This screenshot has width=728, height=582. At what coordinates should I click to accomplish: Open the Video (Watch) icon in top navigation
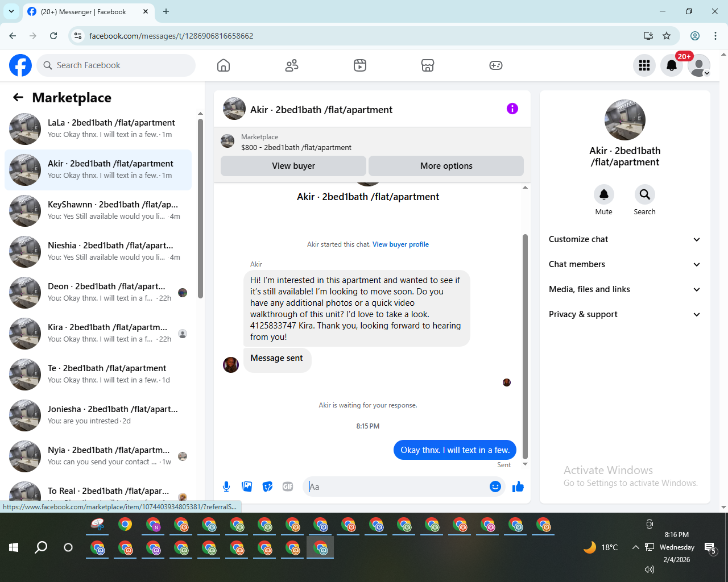point(360,65)
